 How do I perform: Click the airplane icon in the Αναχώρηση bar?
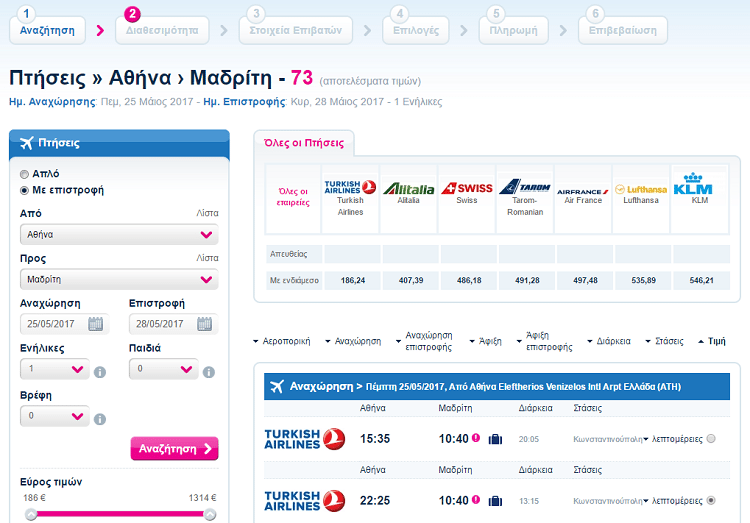click(x=277, y=386)
